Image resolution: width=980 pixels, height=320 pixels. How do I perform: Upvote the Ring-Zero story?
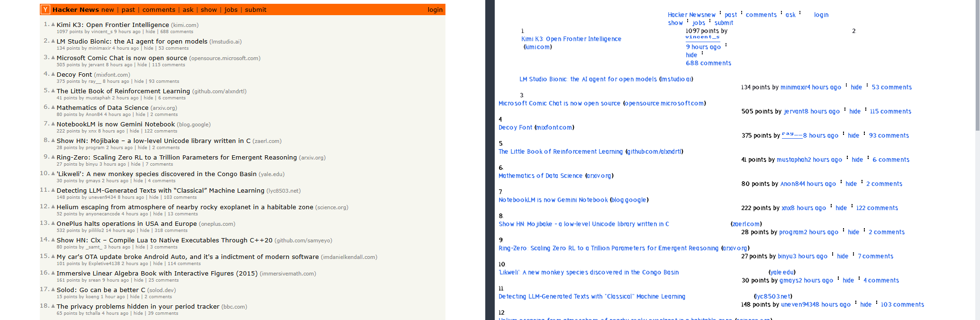pyautogui.click(x=53, y=157)
